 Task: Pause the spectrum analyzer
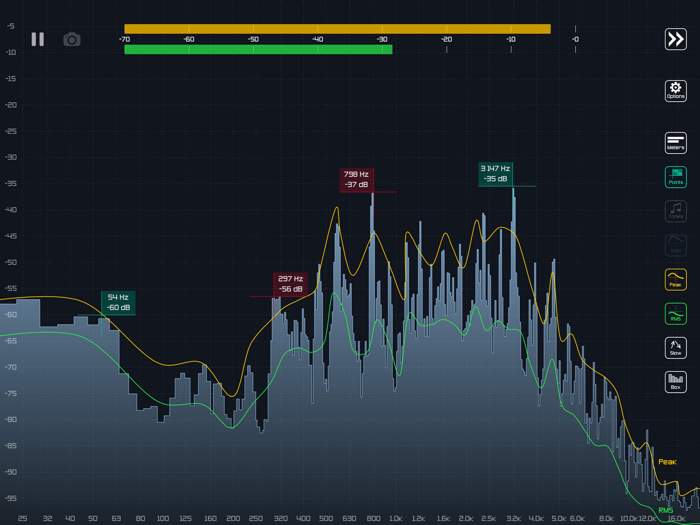pos(37,39)
